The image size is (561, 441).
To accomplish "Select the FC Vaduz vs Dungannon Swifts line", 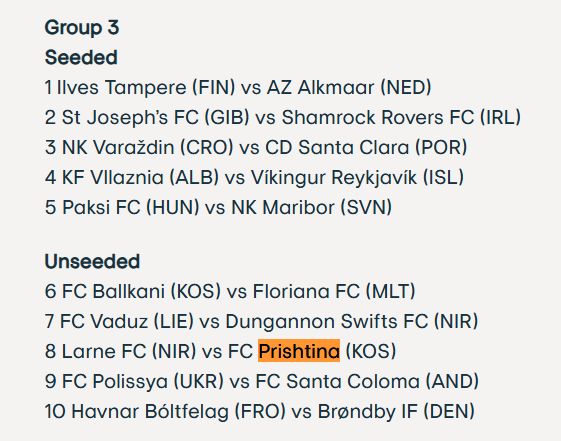I will pyautogui.click(x=262, y=322).
